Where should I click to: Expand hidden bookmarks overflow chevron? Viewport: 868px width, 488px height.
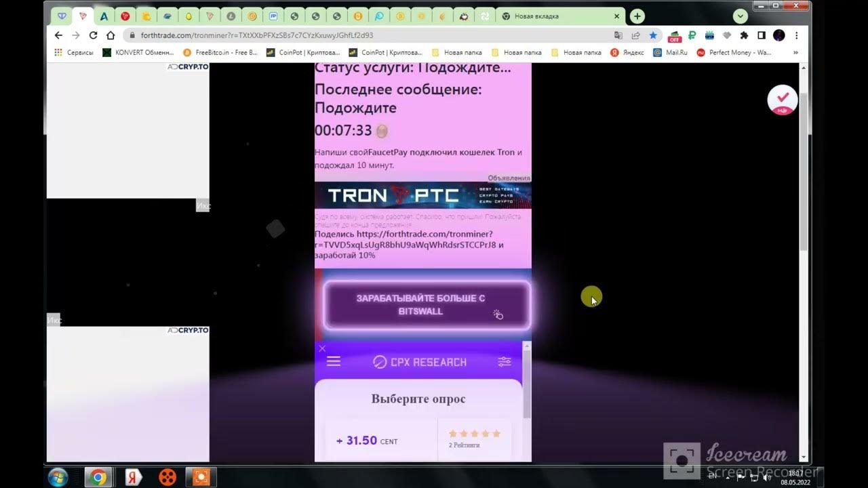click(795, 52)
